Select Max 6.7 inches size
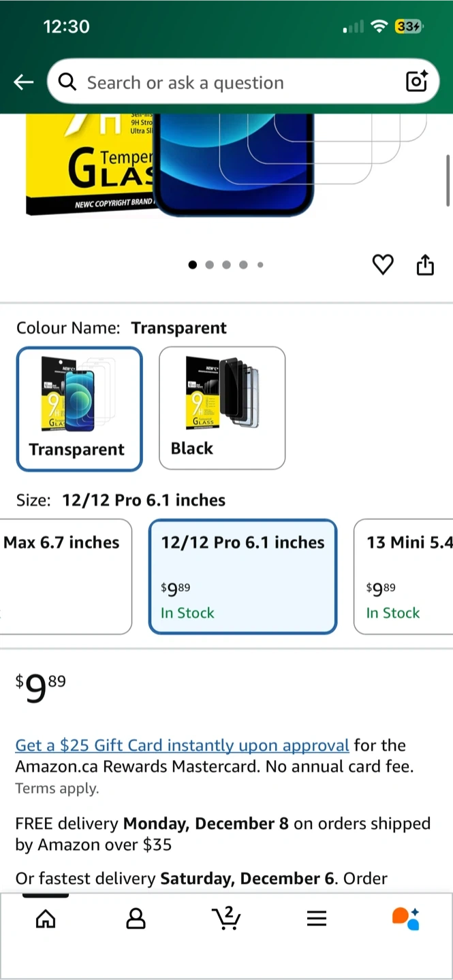This screenshot has width=453, height=980. click(x=65, y=576)
